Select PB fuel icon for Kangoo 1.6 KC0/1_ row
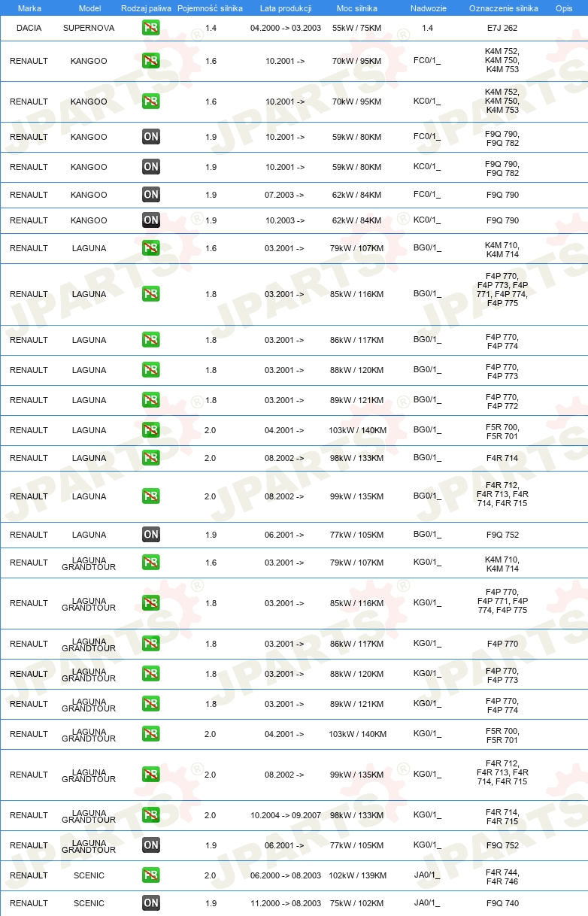This screenshot has width=588, height=916. point(151,102)
